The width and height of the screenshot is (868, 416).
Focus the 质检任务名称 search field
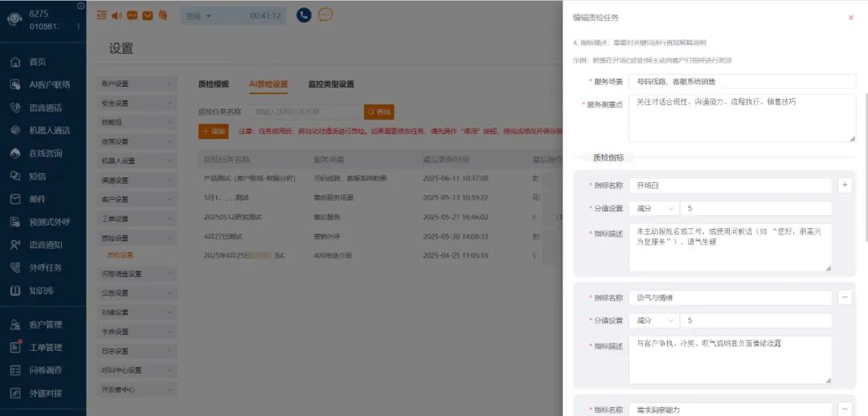304,112
